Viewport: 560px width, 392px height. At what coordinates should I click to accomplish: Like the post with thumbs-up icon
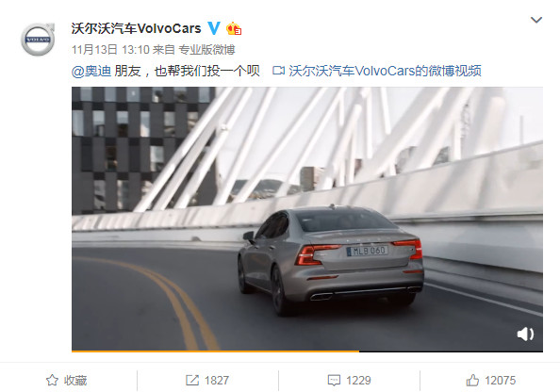[x=472, y=380]
